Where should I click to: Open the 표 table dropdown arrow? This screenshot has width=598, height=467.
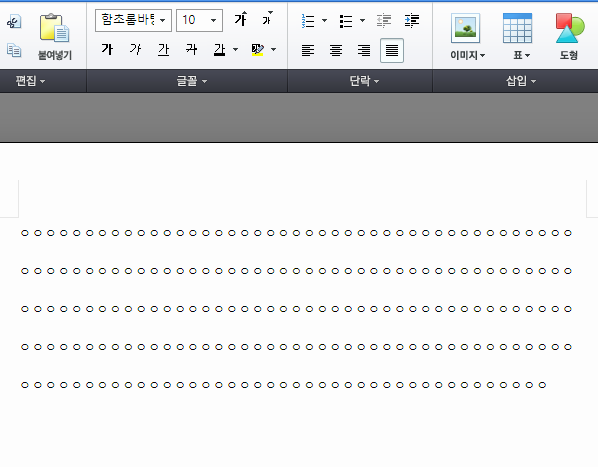pos(527,56)
